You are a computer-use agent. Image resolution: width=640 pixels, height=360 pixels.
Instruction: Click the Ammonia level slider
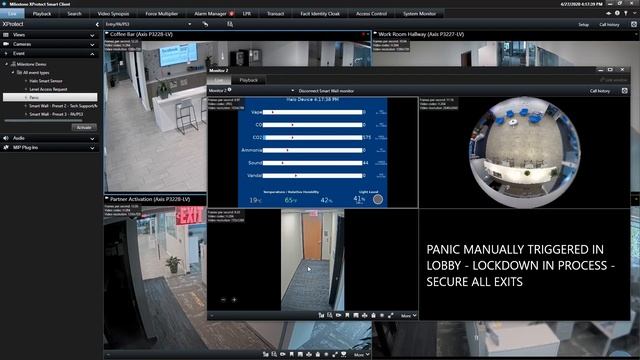point(312,150)
